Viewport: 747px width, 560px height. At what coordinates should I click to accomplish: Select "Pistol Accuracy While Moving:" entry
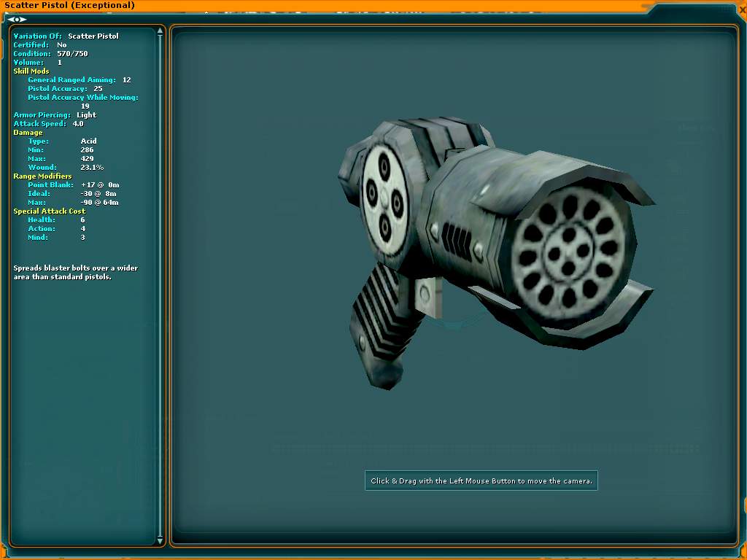click(83, 101)
